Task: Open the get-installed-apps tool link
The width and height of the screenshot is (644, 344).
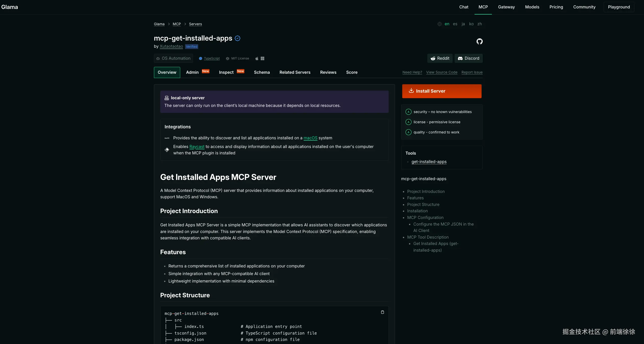Action: [429, 162]
